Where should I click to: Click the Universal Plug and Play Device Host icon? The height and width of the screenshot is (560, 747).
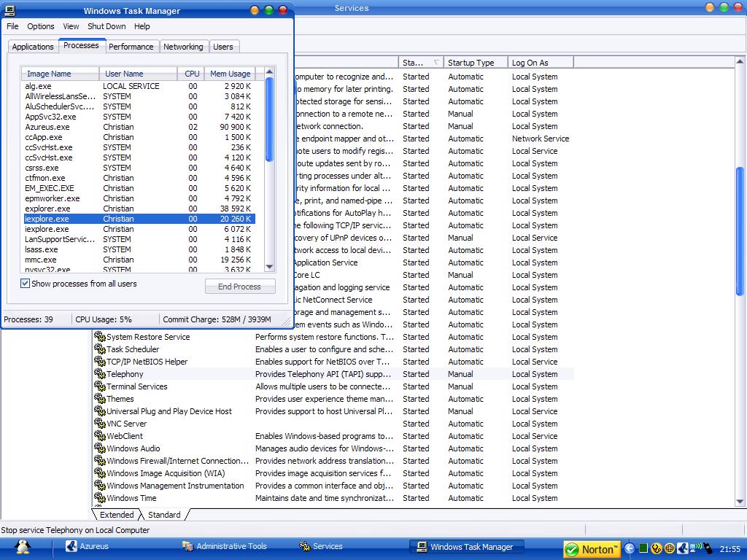point(99,411)
